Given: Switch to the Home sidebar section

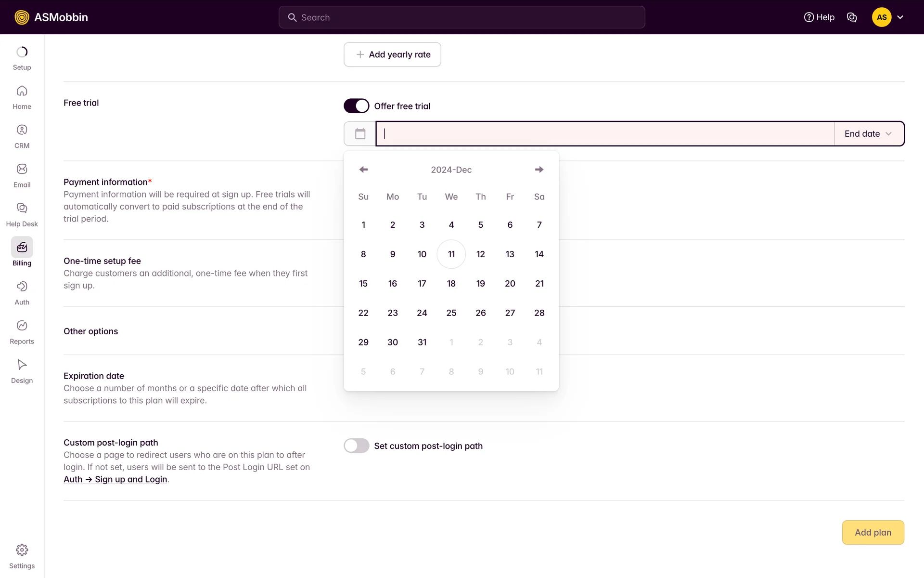Looking at the screenshot, I should 22,97.
